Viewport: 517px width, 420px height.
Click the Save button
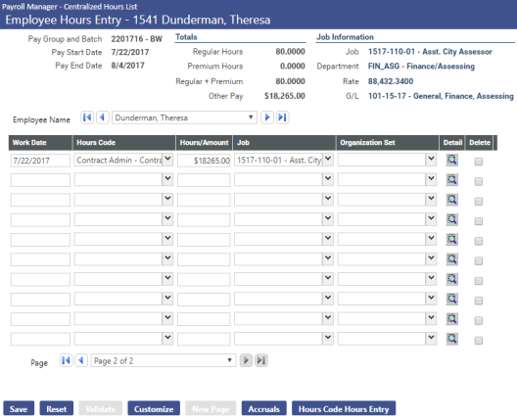tap(19, 409)
